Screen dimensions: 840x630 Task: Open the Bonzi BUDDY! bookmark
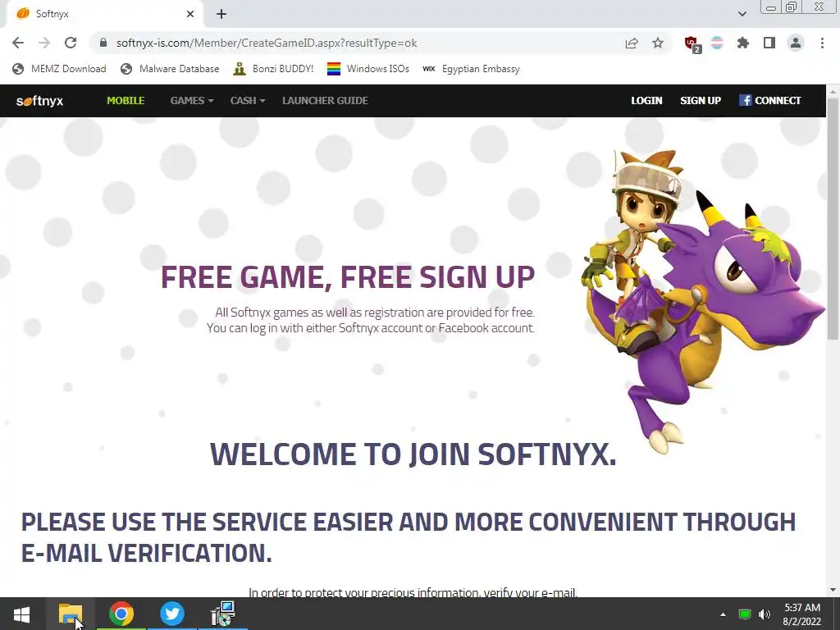274,69
